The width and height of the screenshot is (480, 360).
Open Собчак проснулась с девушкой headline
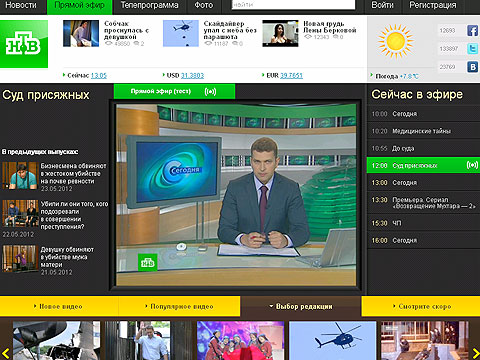126,30
